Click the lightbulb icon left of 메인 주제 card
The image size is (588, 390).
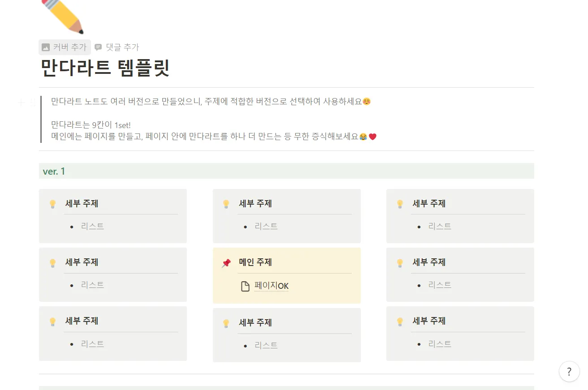point(52,263)
